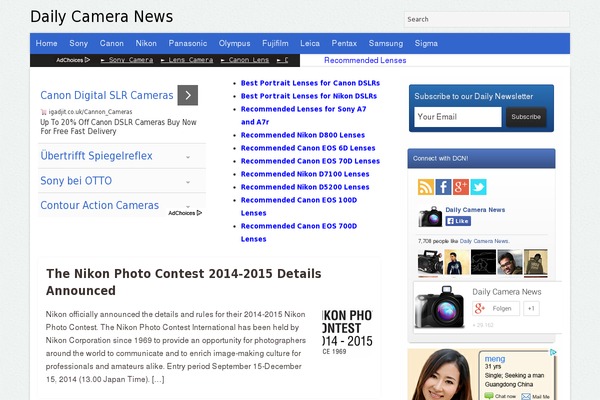Open the Fujifilm menu item
Image resolution: width=600 pixels, height=400 pixels.
point(275,43)
